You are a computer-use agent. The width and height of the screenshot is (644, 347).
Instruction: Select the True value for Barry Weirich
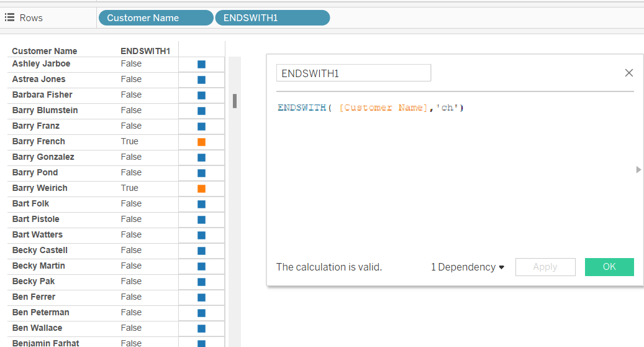pos(129,188)
